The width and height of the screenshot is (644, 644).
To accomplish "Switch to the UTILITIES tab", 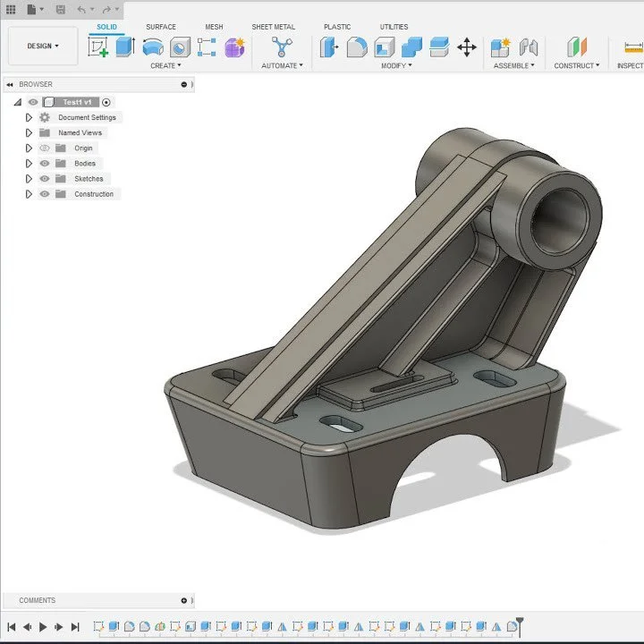I will tap(394, 27).
